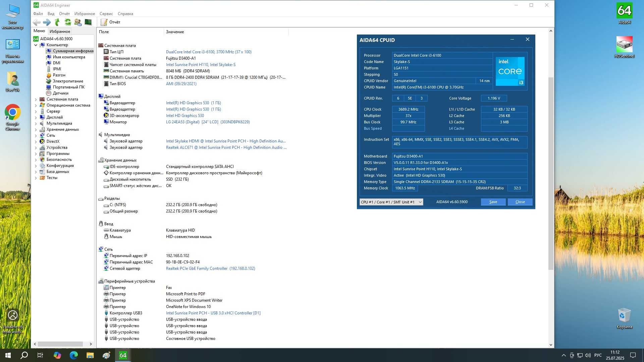644x362 pixels.
Task: Open the Intel Sunrise Point H110 chipset link
Action: click(201, 65)
